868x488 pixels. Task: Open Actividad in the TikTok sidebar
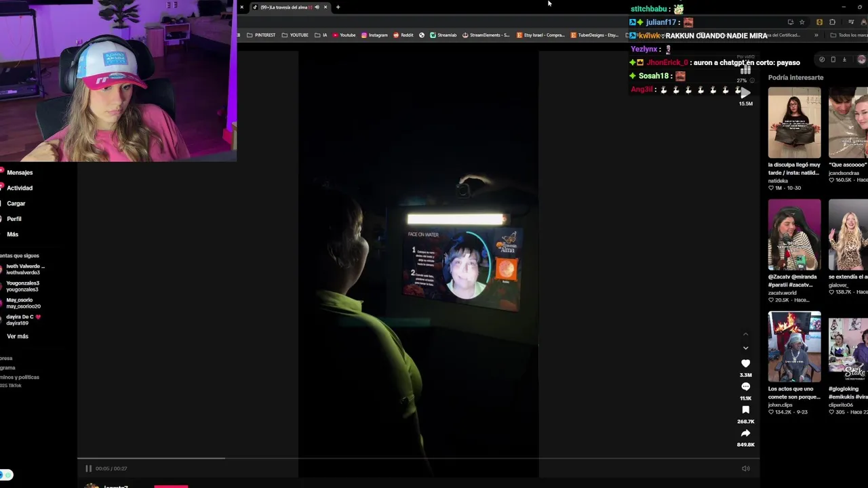(x=20, y=188)
